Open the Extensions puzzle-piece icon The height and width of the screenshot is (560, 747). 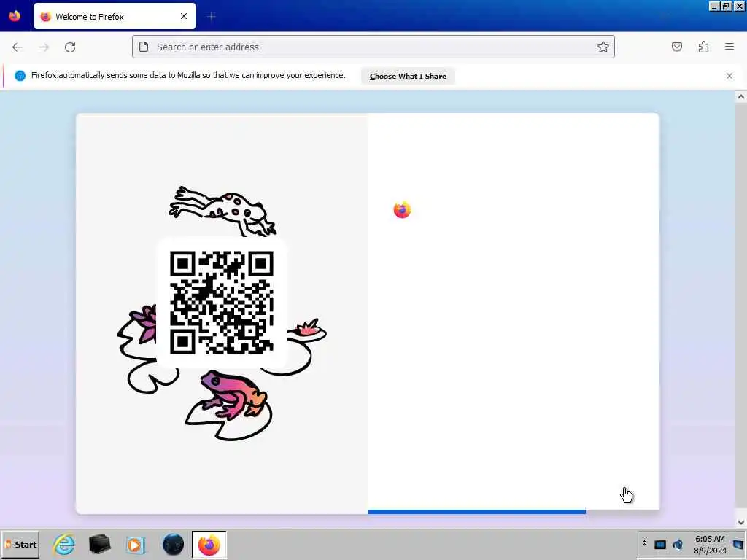click(x=703, y=47)
